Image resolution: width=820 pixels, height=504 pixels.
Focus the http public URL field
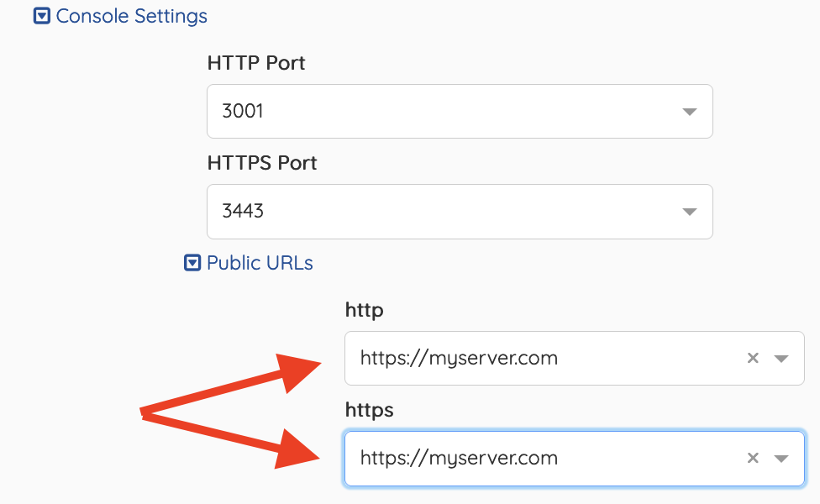pos(574,358)
